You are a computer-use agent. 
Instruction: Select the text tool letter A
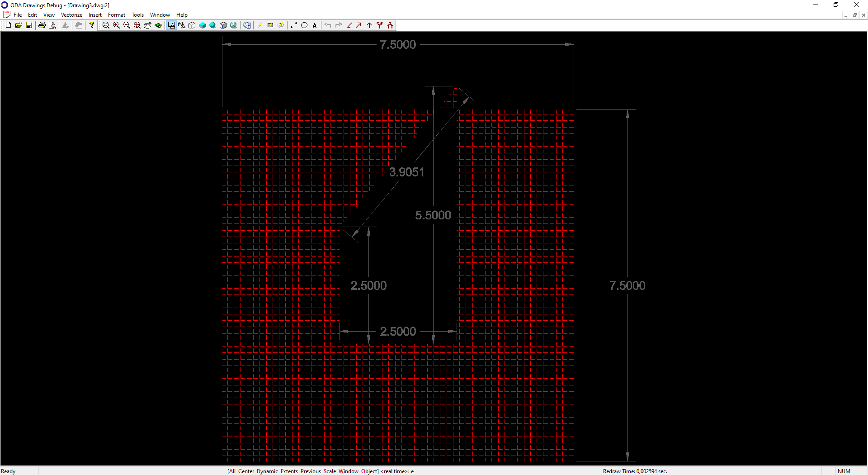[x=315, y=25]
